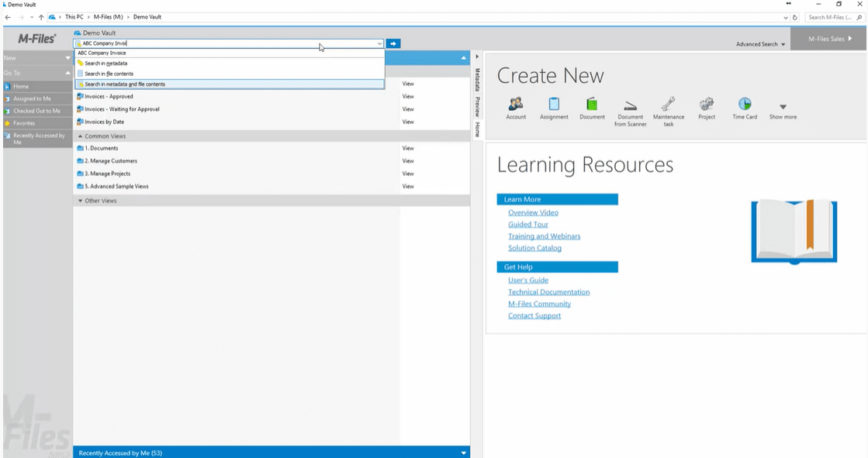The height and width of the screenshot is (458, 868).
Task: Click the green Document icon
Action: coord(592,105)
